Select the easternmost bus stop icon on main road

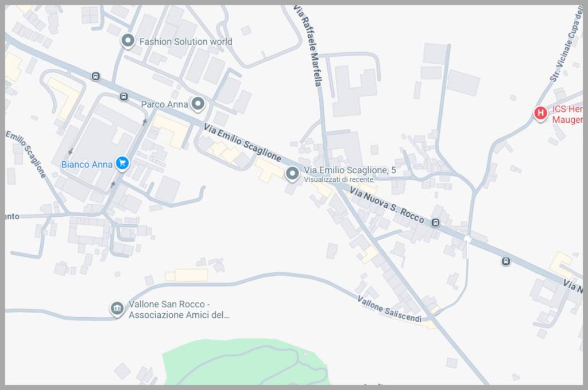505,261
